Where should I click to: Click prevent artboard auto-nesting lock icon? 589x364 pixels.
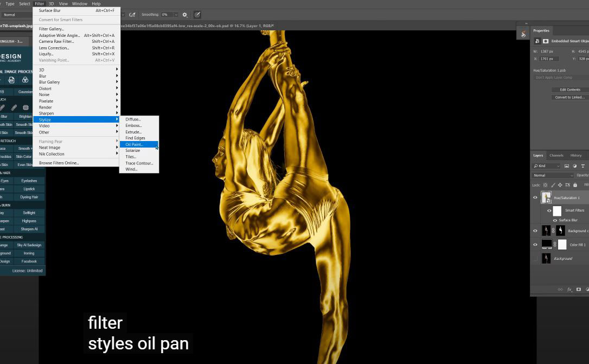coord(568,185)
